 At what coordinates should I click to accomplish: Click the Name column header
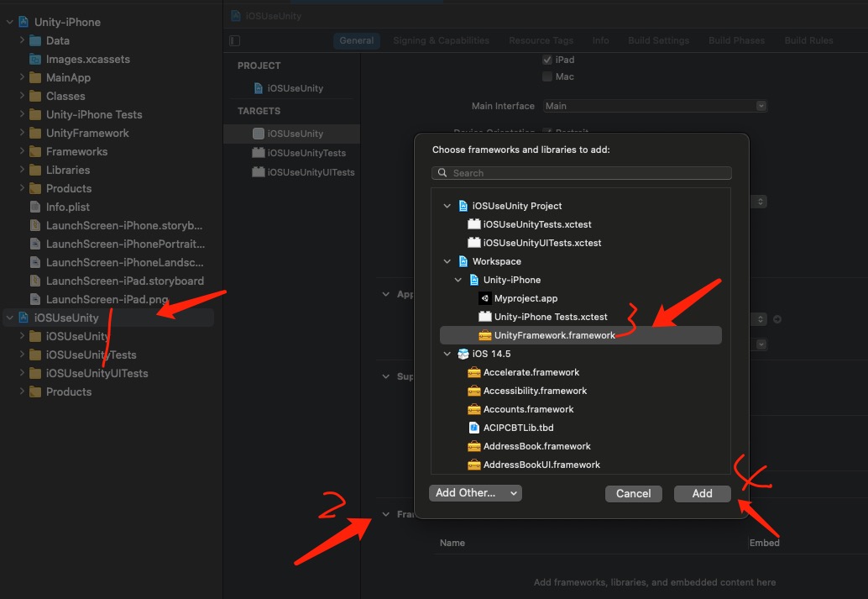pyautogui.click(x=452, y=543)
